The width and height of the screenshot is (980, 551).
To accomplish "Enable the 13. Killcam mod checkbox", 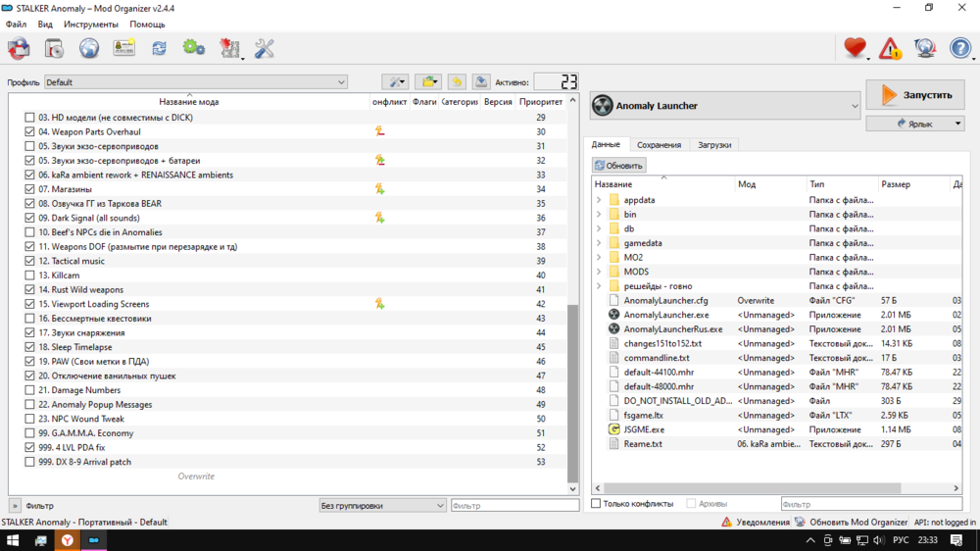I will pyautogui.click(x=29, y=275).
